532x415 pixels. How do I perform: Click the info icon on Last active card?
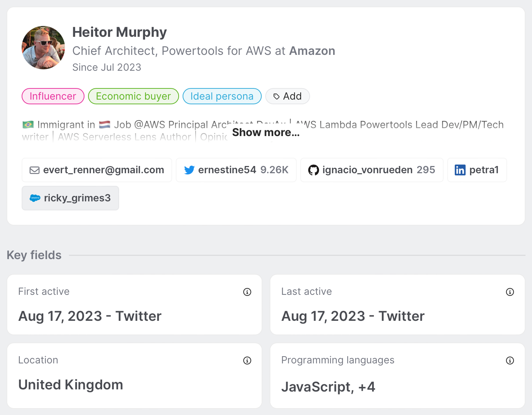pyautogui.click(x=510, y=292)
